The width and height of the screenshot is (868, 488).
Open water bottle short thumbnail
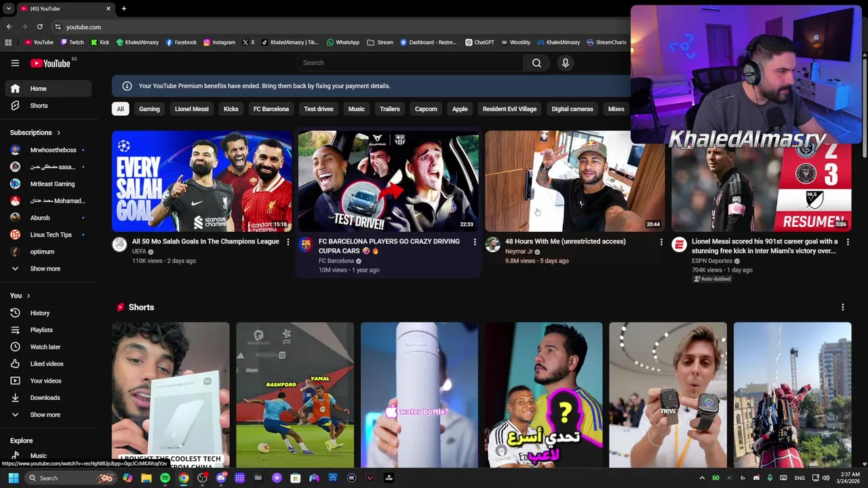point(419,395)
